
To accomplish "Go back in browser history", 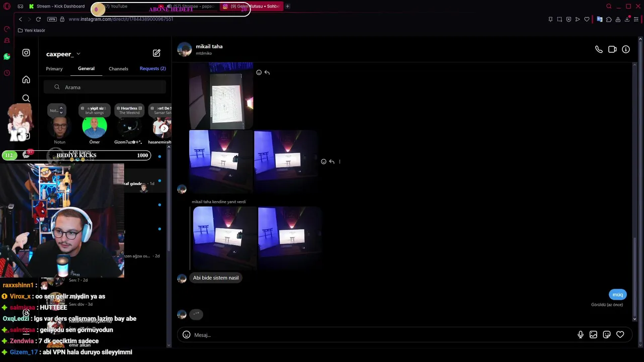I will tap(20, 19).
